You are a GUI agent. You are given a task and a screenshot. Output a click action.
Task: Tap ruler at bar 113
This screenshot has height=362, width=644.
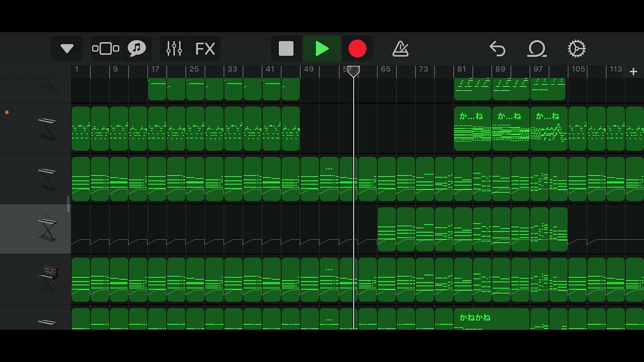616,69
